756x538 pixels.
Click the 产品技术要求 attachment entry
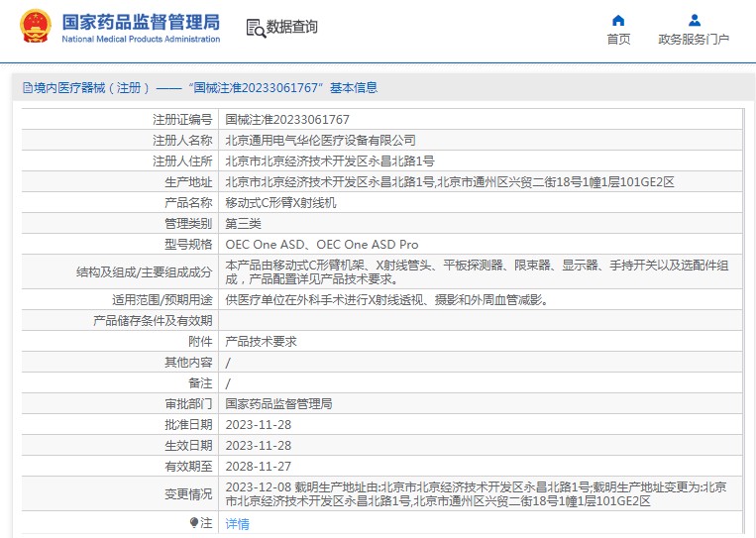[261, 341]
